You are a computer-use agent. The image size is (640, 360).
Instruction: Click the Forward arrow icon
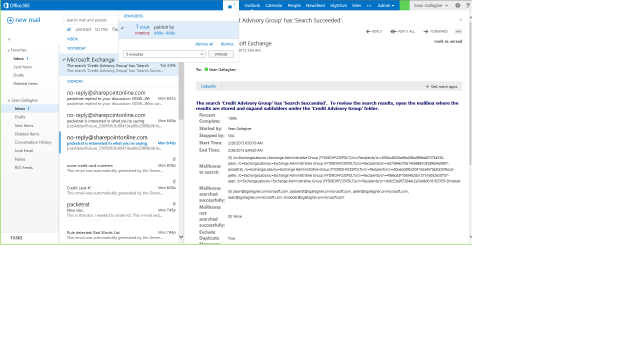point(426,31)
